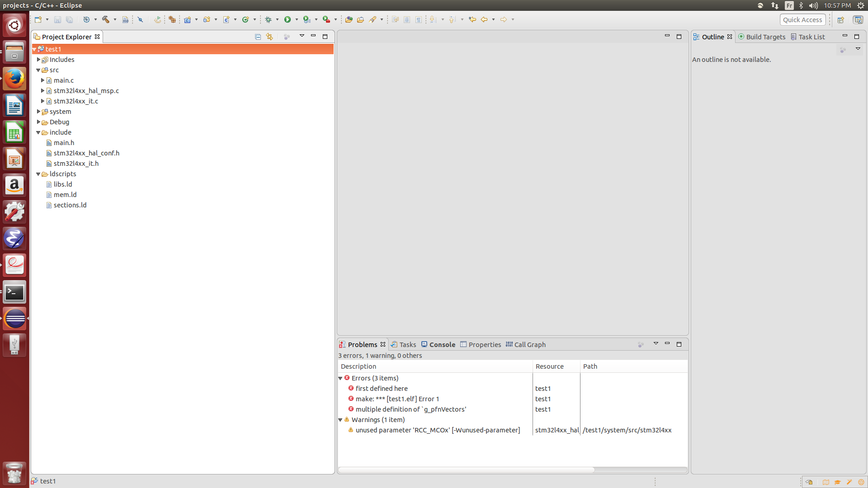The image size is (868, 488).
Task: Open Outline view menu arrow
Action: click(858, 48)
